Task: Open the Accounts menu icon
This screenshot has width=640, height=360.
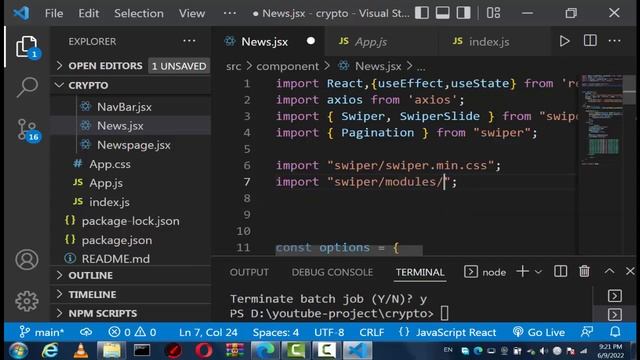Action: point(27,260)
